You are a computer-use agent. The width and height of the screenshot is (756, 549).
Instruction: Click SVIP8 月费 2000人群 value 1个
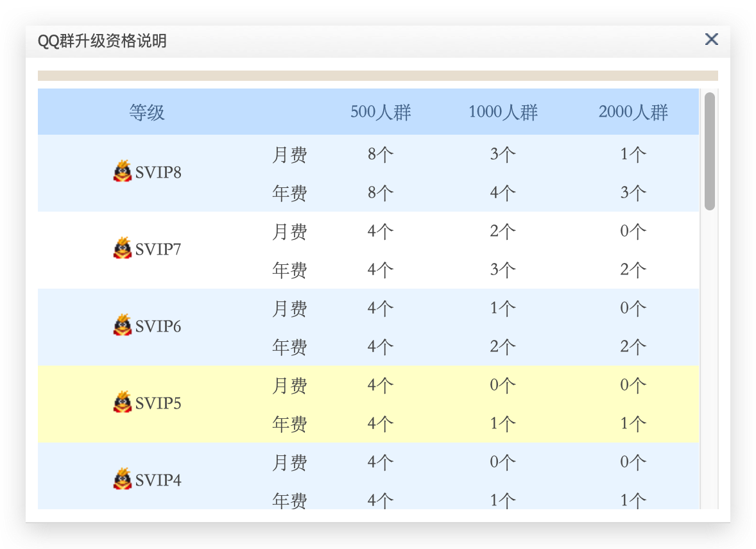click(x=633, y=155)
